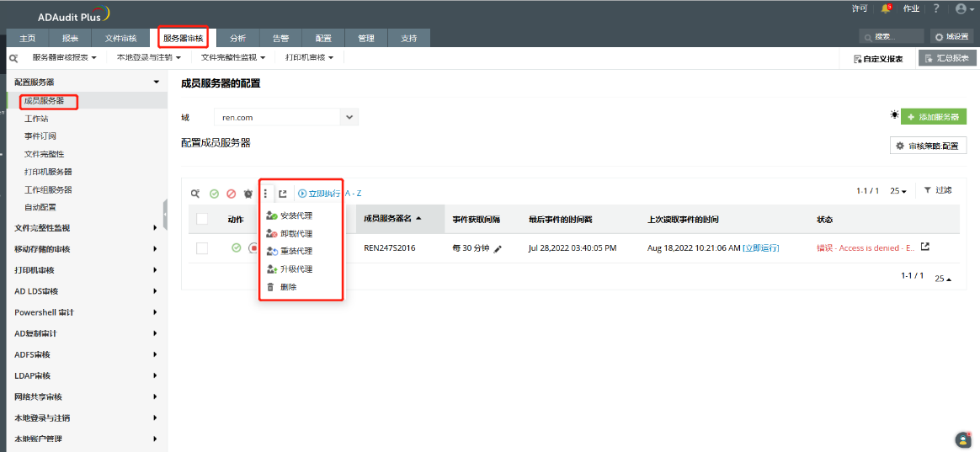Click the 立即运行 link in the server row
This screenshot has height=452, width=980.
tap(760, 248)
